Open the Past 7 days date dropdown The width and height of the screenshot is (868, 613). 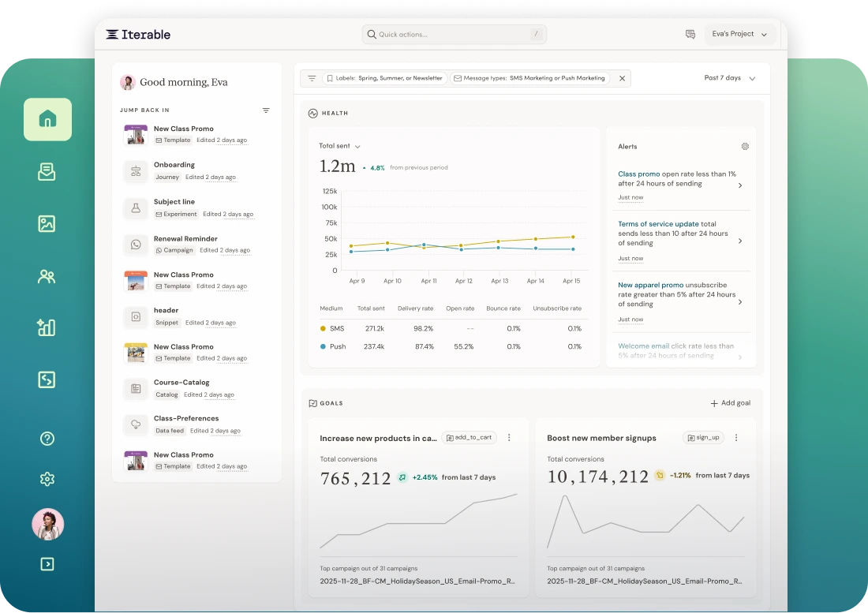pyautogui.click(x=730, y=78)
